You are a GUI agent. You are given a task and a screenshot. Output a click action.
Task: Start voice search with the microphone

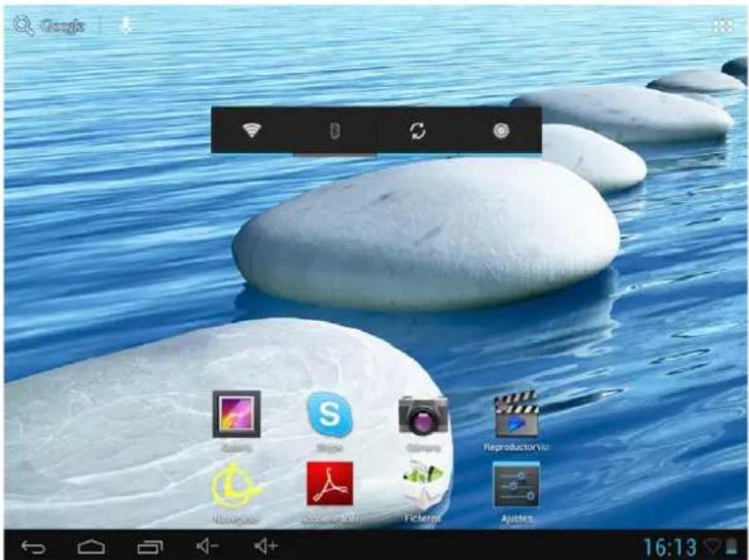[x=127, y=25]
